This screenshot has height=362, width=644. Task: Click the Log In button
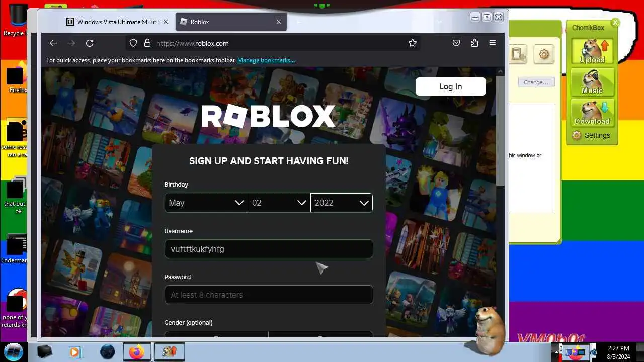(x=451, y=86)
